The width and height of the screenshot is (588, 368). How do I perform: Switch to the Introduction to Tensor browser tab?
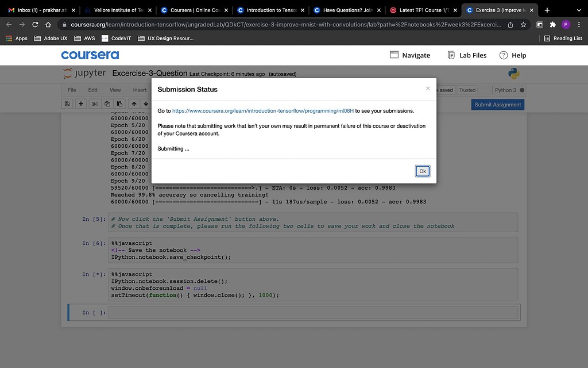click(270, 10)
